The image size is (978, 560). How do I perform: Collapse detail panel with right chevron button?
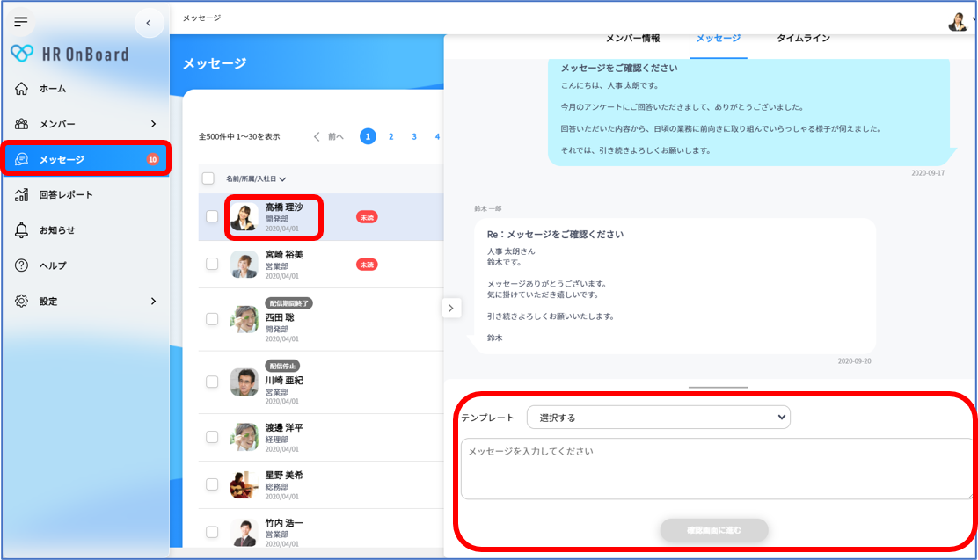(x=451, y=308)
